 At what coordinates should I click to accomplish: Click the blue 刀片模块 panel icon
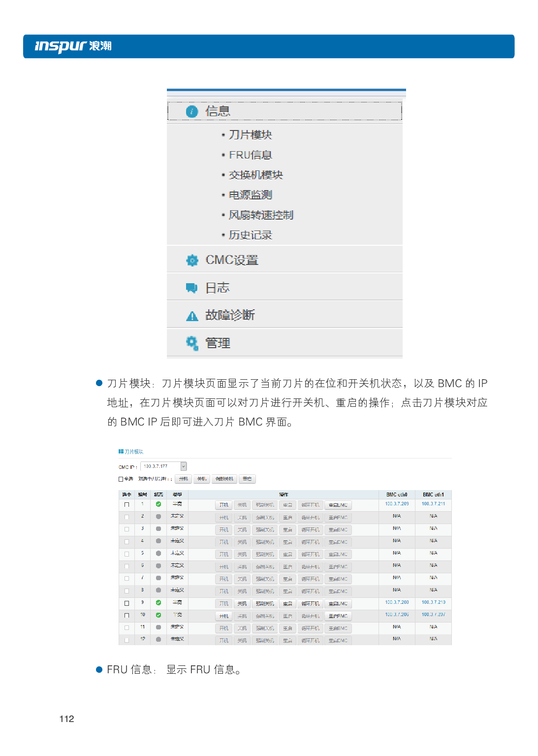coord(121,452)
